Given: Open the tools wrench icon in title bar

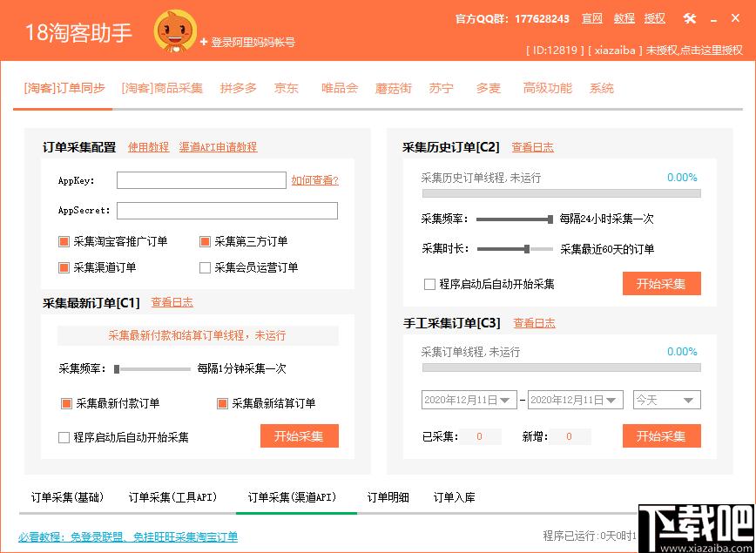Looking at the screenshot, I should click(690, 19).
